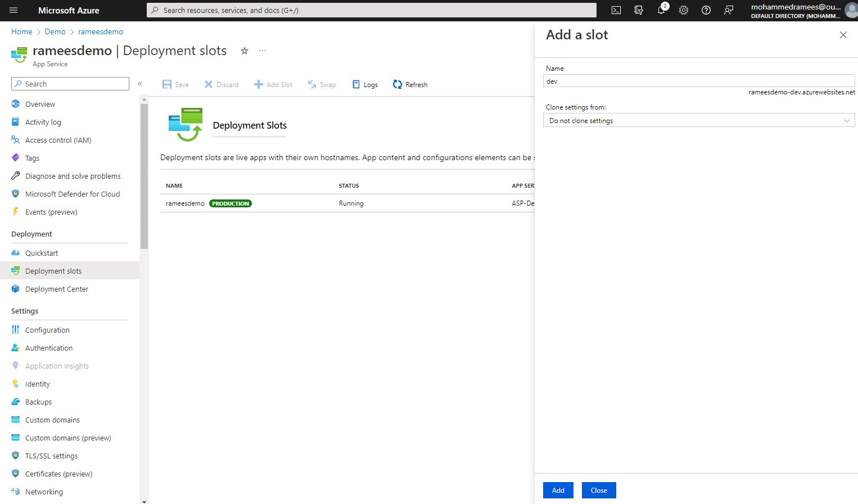This screenshot has height=504, width=858.
Task: Collapse the left navigation menu chevron
Action: [140, 84]
